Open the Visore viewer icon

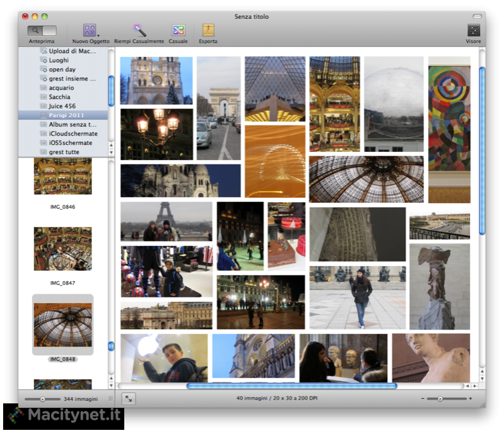473,30
